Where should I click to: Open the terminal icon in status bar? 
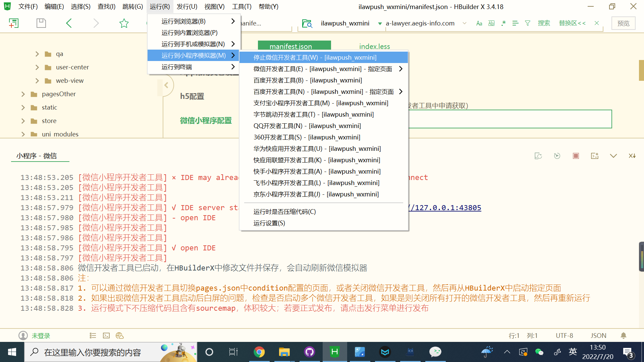[106, 336]
